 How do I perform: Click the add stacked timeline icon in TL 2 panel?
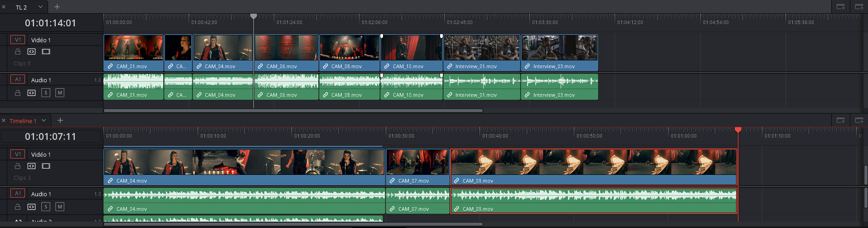pos(858,7)
